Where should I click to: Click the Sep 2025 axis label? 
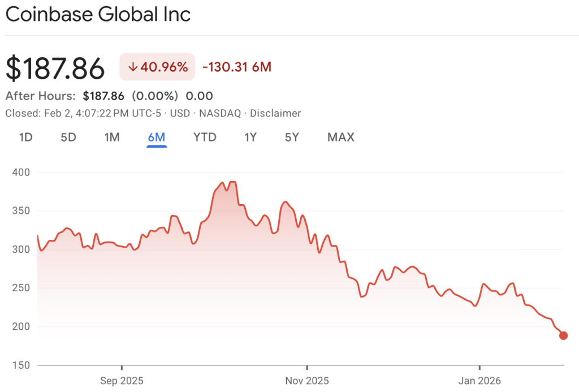pos(121,381)
